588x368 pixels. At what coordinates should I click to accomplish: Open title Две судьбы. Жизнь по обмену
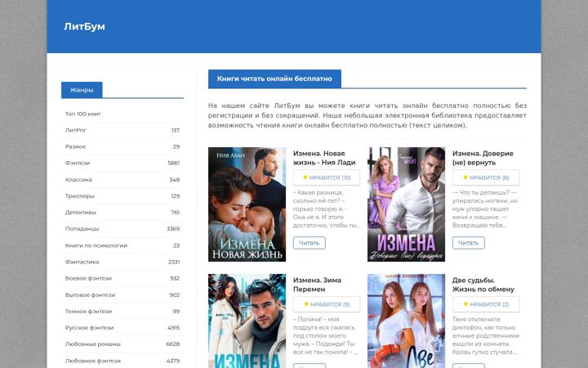click(x=483, y=285)
